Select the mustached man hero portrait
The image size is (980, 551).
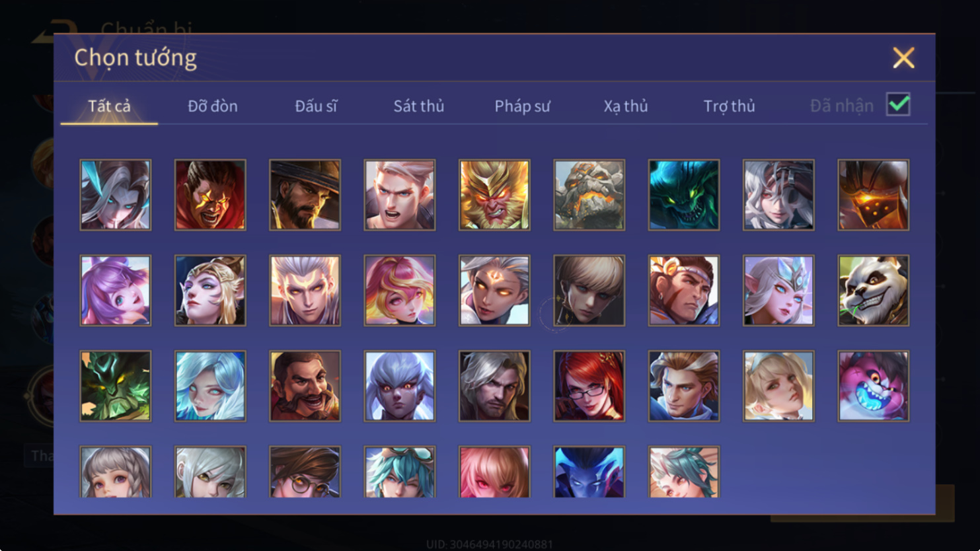pyautogui.click(x=305, y=386)
